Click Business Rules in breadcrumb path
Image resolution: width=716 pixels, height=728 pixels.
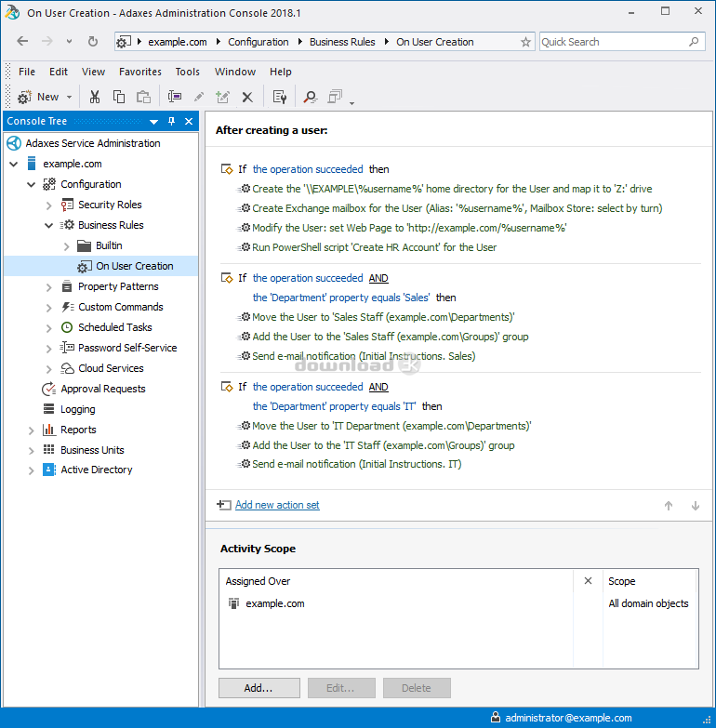coord(342,42)
